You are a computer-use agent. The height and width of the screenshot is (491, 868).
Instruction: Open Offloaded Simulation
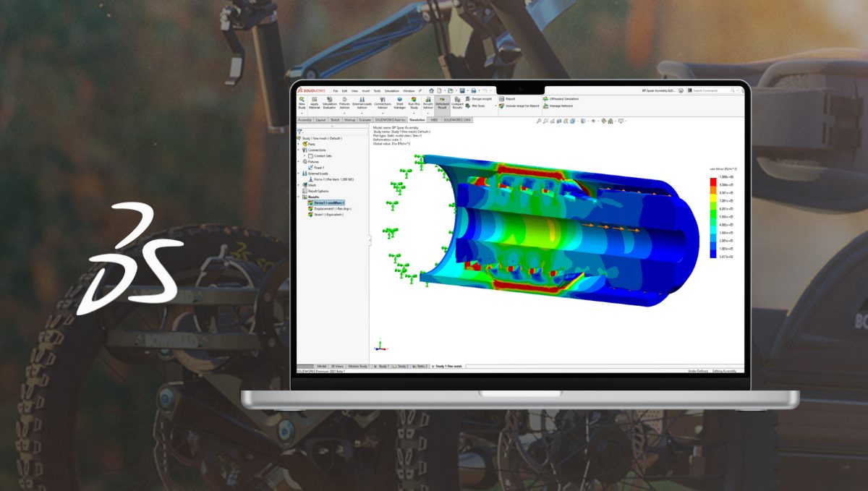pos(561,98)
